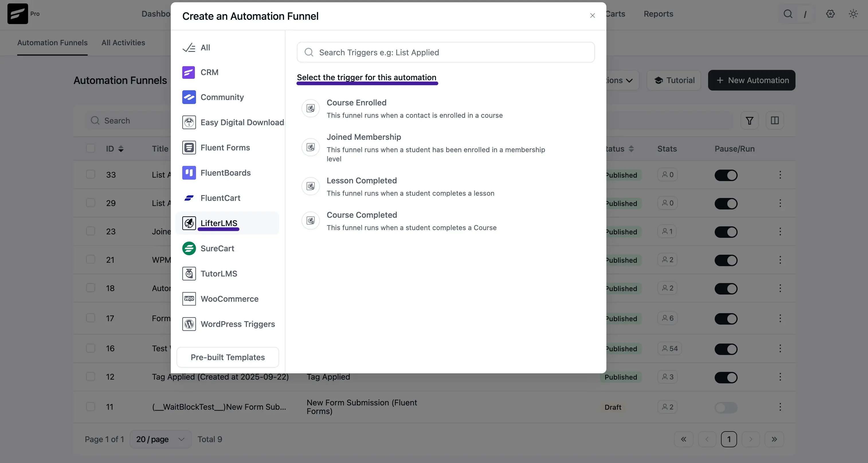868x463 pixels.
Task: Toggle Pause/Run switch for funnel 23
Action: coord(726,232)
